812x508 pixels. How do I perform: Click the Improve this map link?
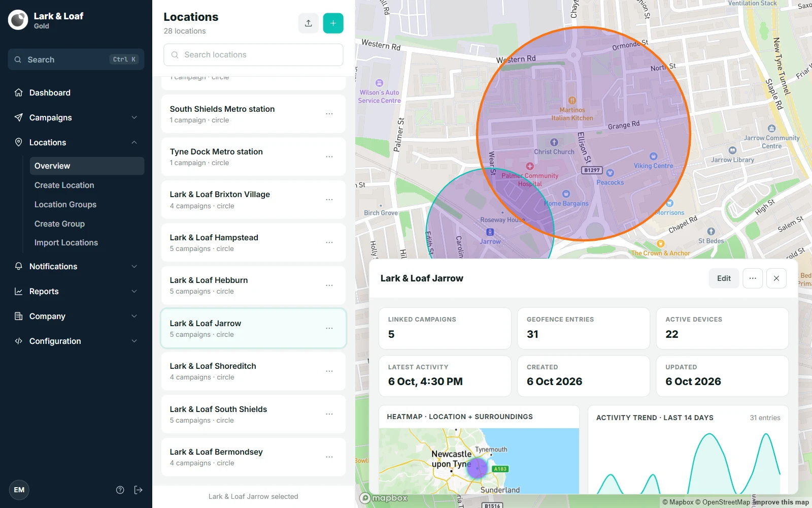tap(781, 502)
